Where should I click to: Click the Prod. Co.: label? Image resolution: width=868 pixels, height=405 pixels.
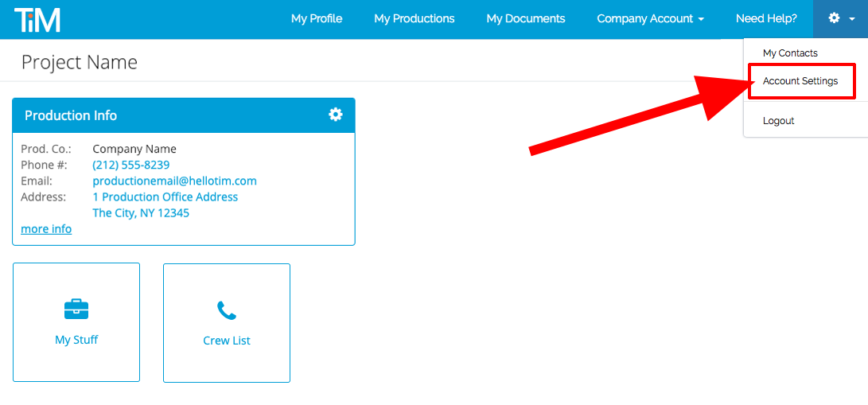point(46,149)
